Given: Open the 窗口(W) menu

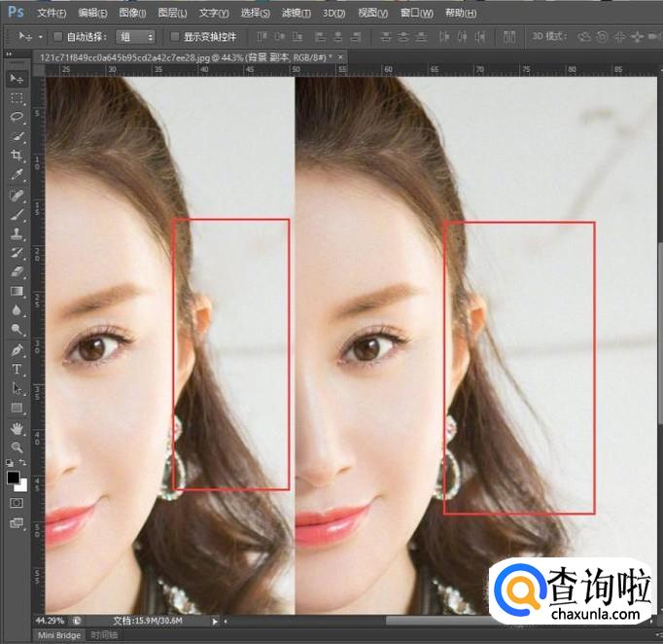Looking at the screenshot, I should [x=416, y=13].
